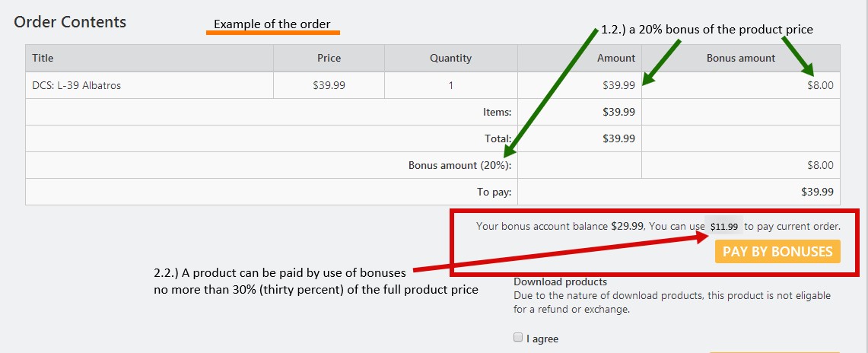Click the $39.99 value under Price column
This screenshot has height=353, width=868.
[x=329, y=85]
